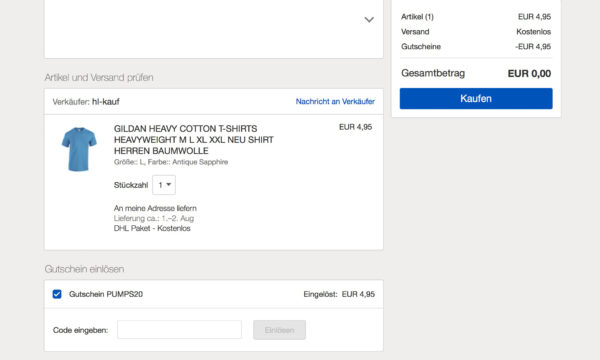Click the Code eingeben input field
This screenshot has width=600, height=360.
pos(179,330)
